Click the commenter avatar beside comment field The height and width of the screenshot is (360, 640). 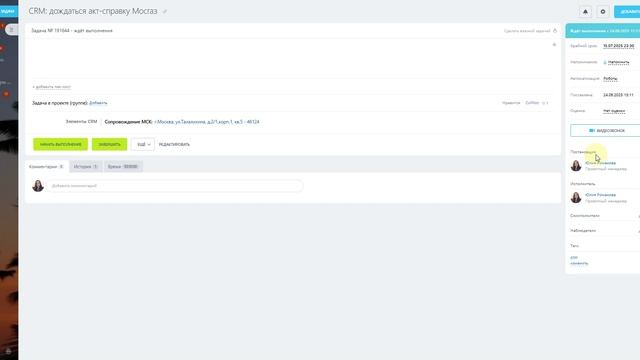point(38,186)
